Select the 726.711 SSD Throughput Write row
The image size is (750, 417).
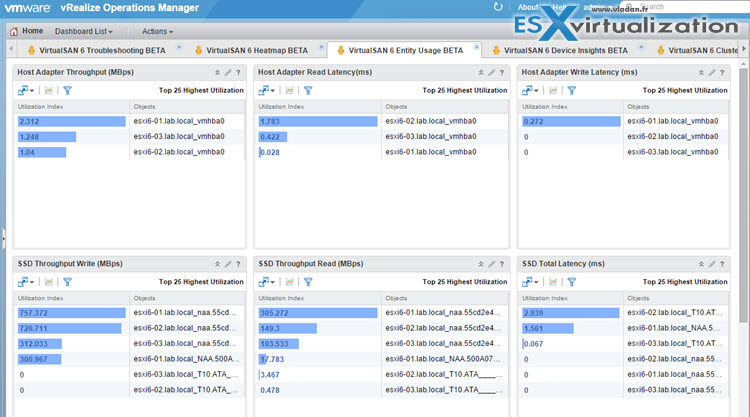click(x=130, y=329)
